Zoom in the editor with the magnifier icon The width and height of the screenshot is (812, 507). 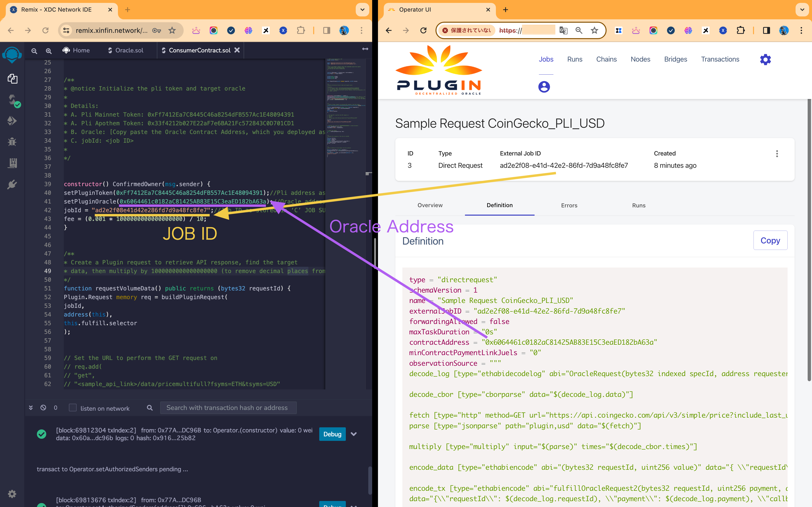pyautogui.click(x=49, y=51)
